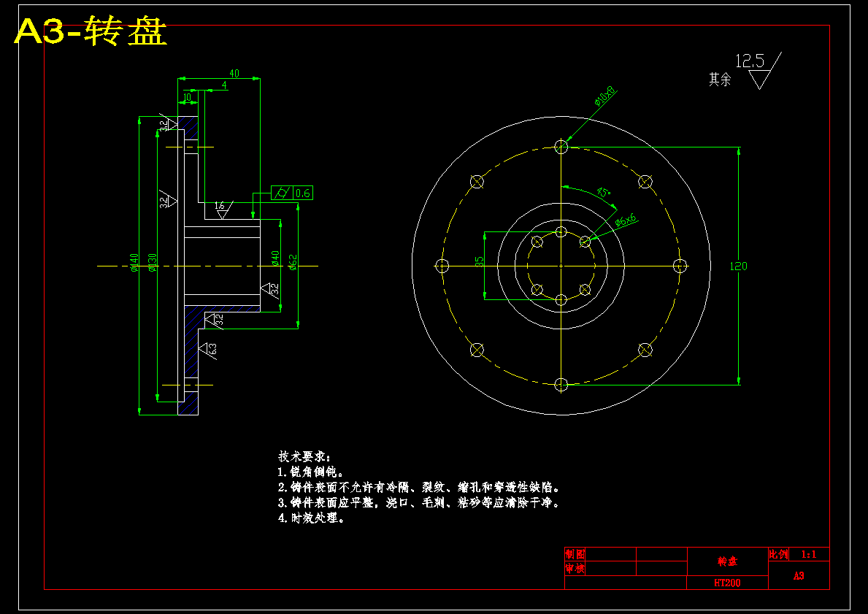868x614 pixels.
Task: Click note "4.时效处理。"
Action: (312, 519)
